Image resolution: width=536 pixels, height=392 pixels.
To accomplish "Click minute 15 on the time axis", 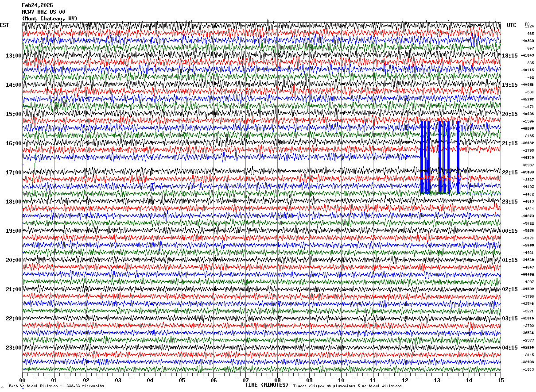I will (501, 380).
